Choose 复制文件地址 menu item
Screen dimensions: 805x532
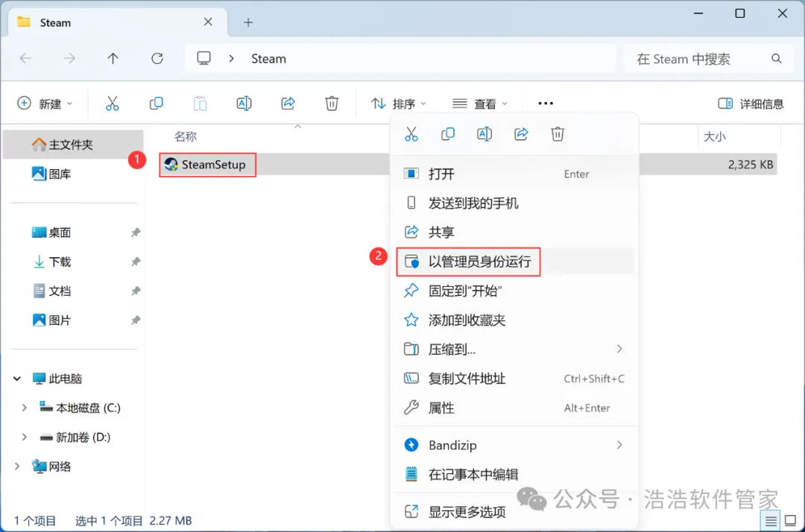514,379
